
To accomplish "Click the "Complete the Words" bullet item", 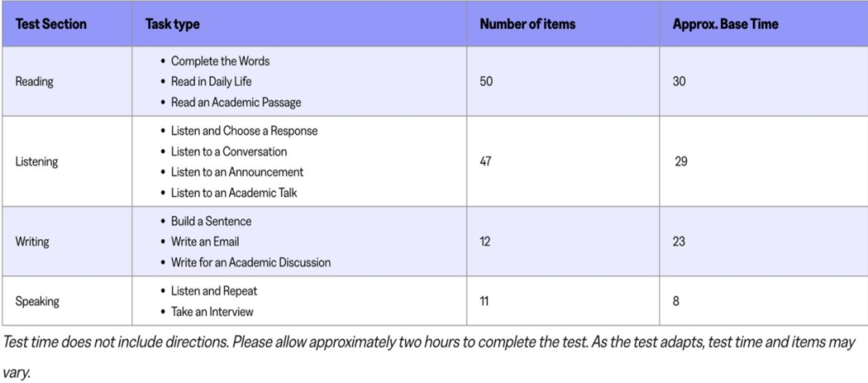I will pos(220,61).
